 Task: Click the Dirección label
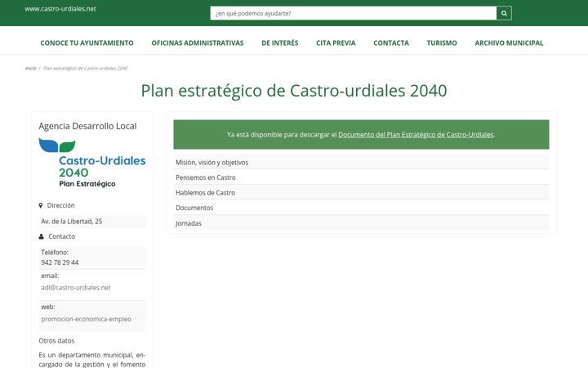tap(60, 205)
